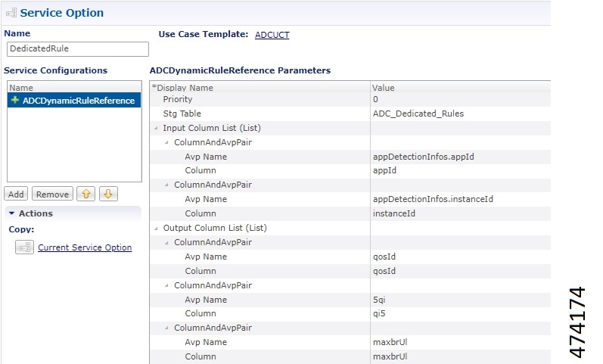The width and height of the screenshot is (603, 364).
Task: Click the Remove button
Action: click(x=52, y=194)
